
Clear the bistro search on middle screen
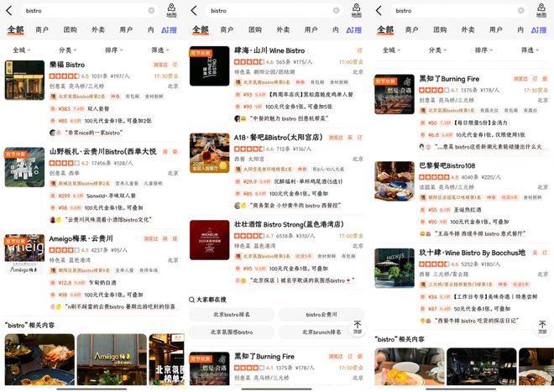click(336, 11)
